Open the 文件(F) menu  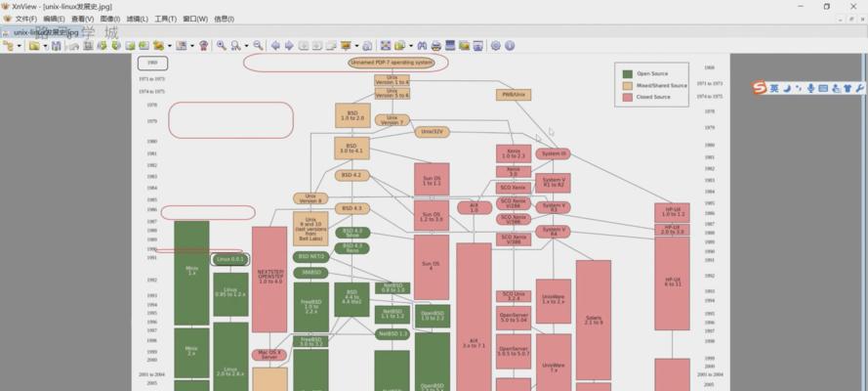point(25,19)
